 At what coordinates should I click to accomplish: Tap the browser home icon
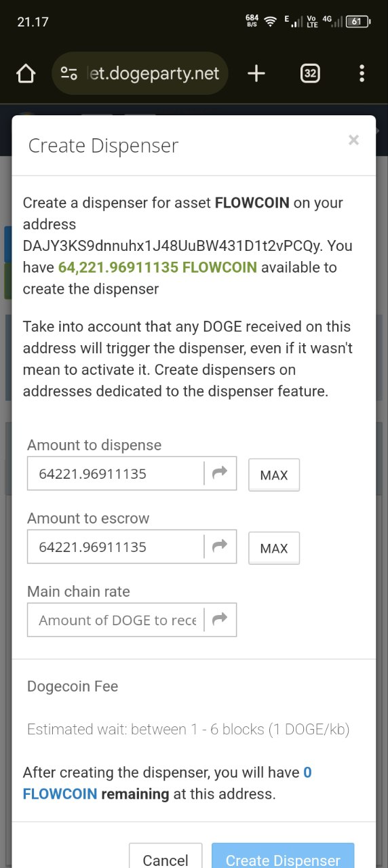pyautogui.click(x=26, y=73)
